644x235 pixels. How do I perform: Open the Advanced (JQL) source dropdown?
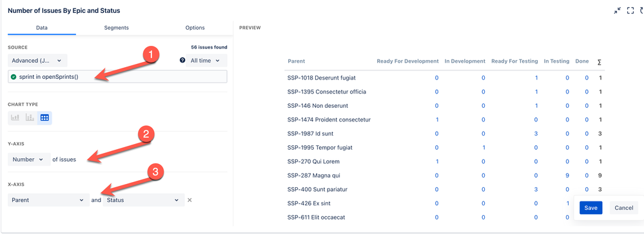click(37, 61)
